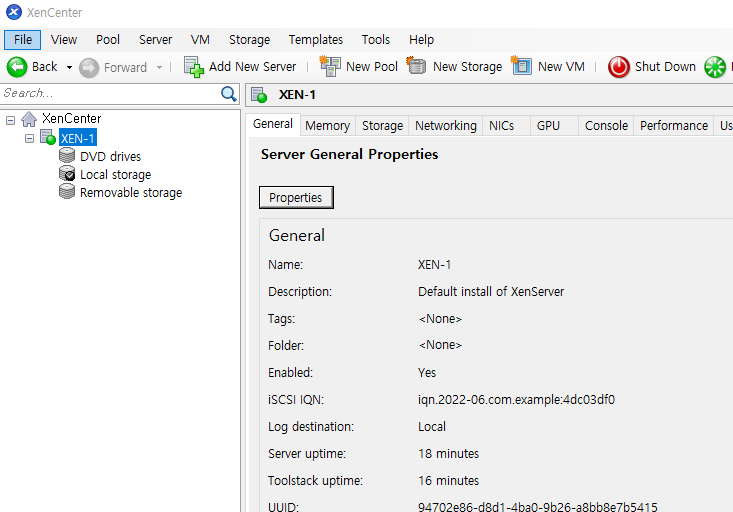Switch to the Storage tab
733x512 pixels.
click(x=382, y=126)
